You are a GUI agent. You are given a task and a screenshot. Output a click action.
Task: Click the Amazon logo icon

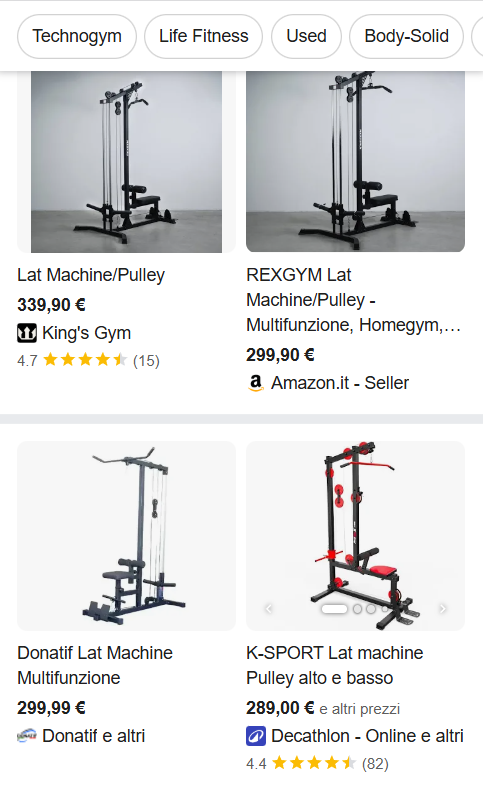(x=256, y=383)
